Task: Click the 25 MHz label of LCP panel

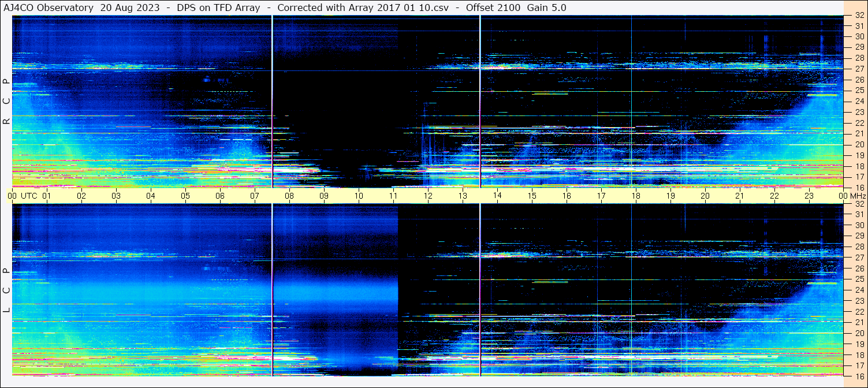Action: pos(859,279)
